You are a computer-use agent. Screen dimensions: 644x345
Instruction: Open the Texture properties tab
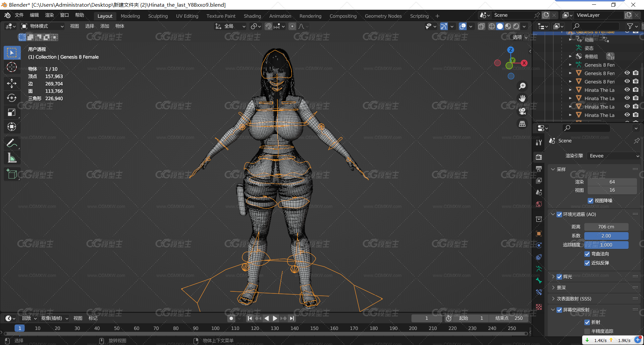(x=539, y=307)
